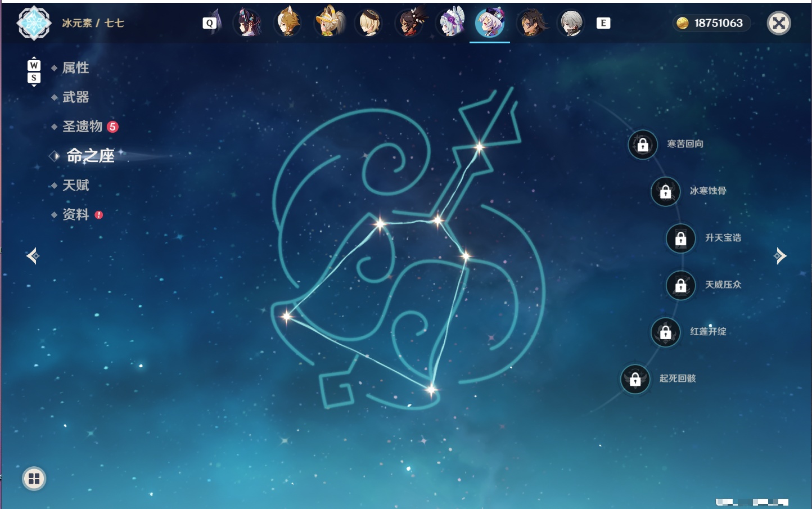The image size is (812, 509).
Task: Switch to the 天赋 talents tab
Action: (x=75, y=185)
